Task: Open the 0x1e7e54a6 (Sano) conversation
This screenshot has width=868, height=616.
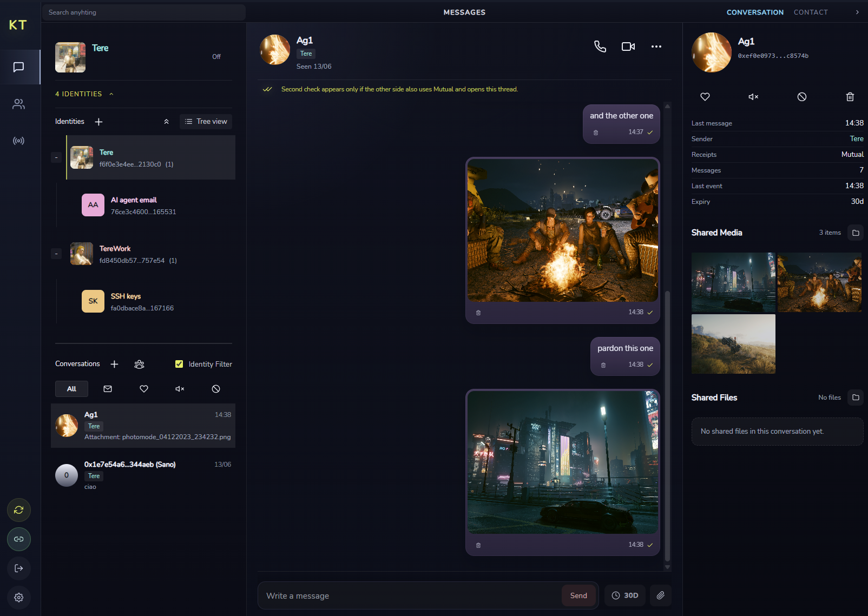Action: pyautogui.click(x=143, y=475)
